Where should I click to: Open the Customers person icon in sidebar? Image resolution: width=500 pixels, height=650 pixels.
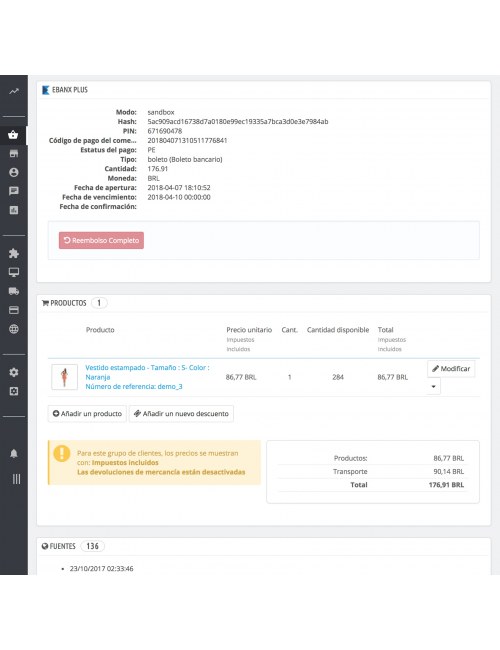click(x=14, y=172)
